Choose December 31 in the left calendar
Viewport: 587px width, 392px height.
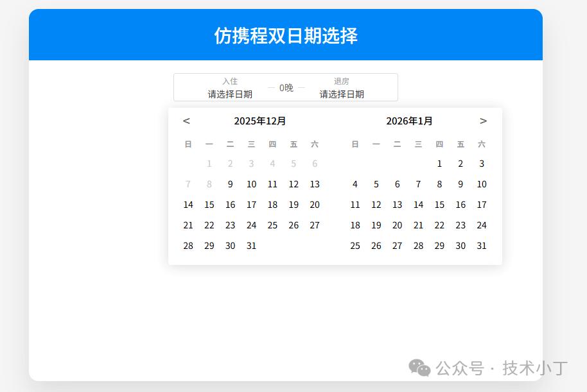[x=251, y=246]
